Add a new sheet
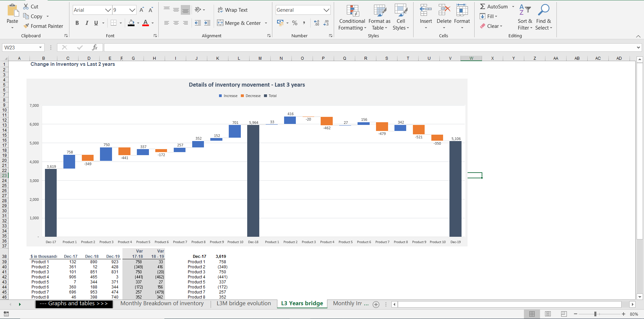 [x=376, y=304]
